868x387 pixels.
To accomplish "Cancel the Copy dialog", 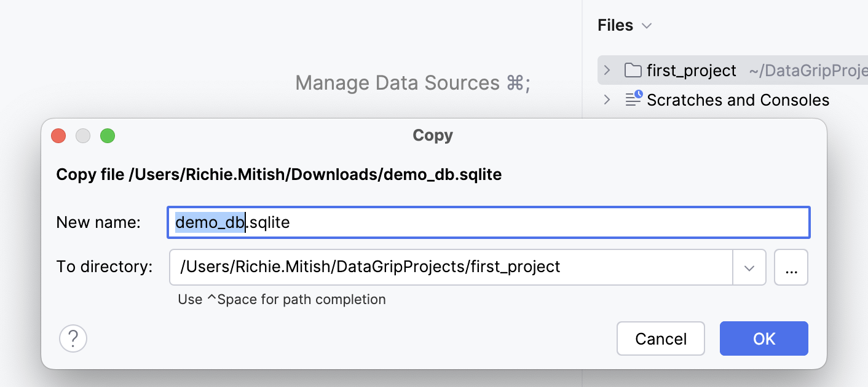I will pos(660,338).
